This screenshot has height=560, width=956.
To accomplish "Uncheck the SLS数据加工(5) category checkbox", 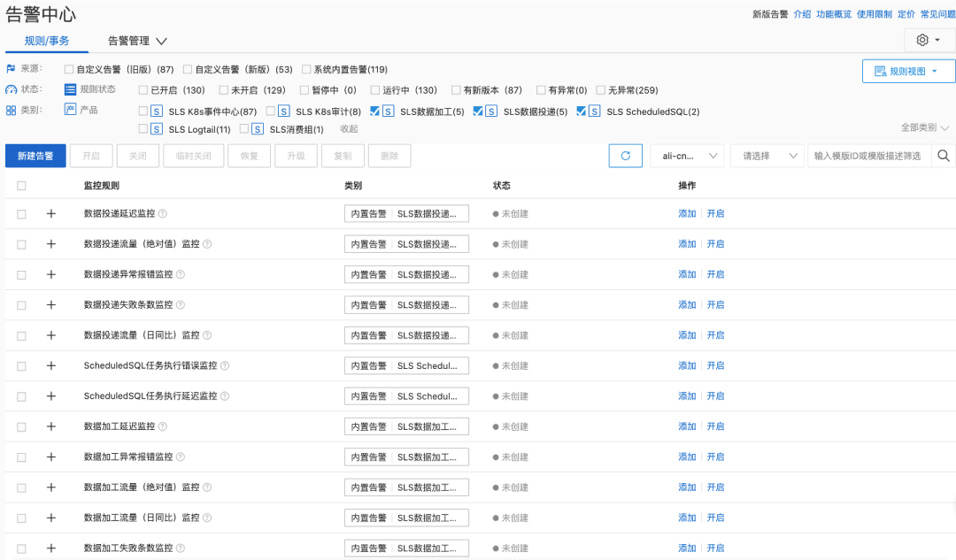I will point(375,111).
